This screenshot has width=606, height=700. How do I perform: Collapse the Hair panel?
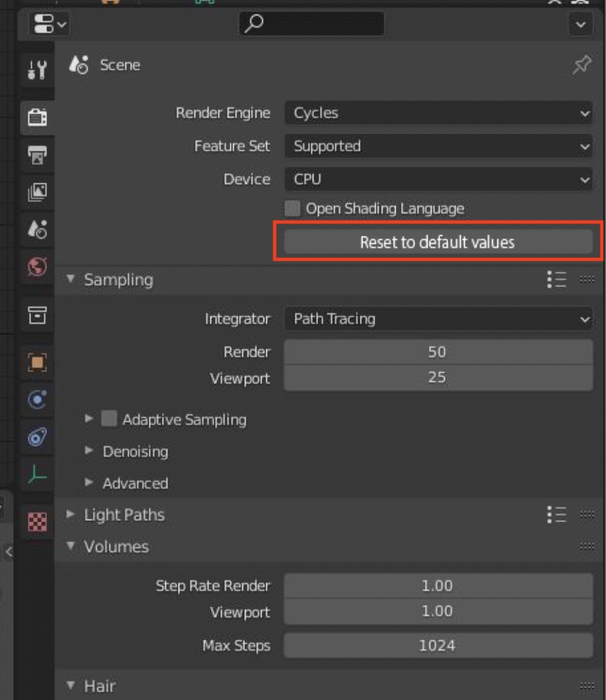tap(71, 685)
